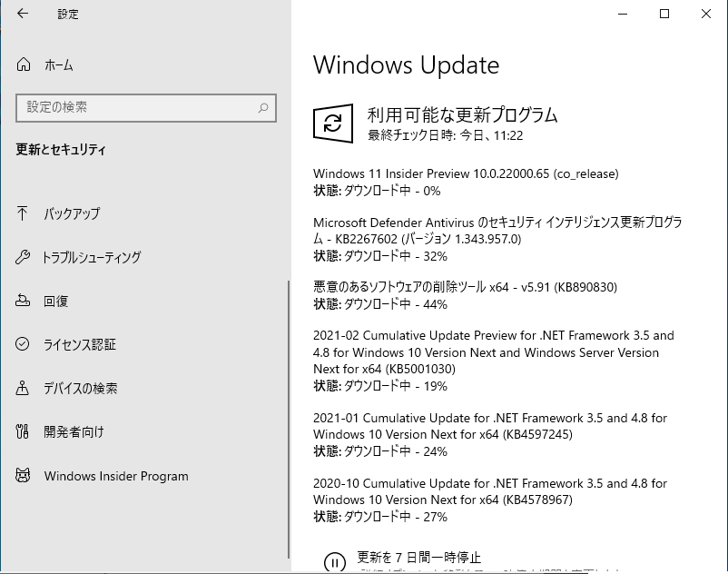Click 状態: ダウンロード中 - 32% status
Image resolution: width=728 pixels, height=574 pixels.
click(380, 256)
